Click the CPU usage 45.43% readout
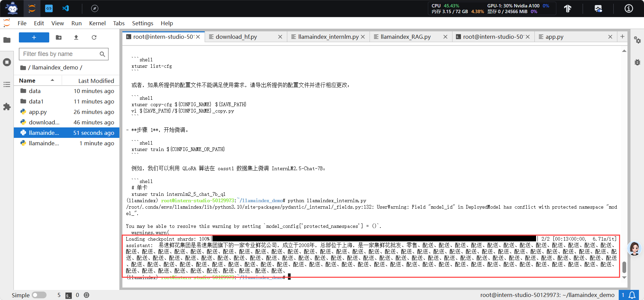The width and height of the screenshot is (644, 300). pyautogui.click(x=445, y=6)
